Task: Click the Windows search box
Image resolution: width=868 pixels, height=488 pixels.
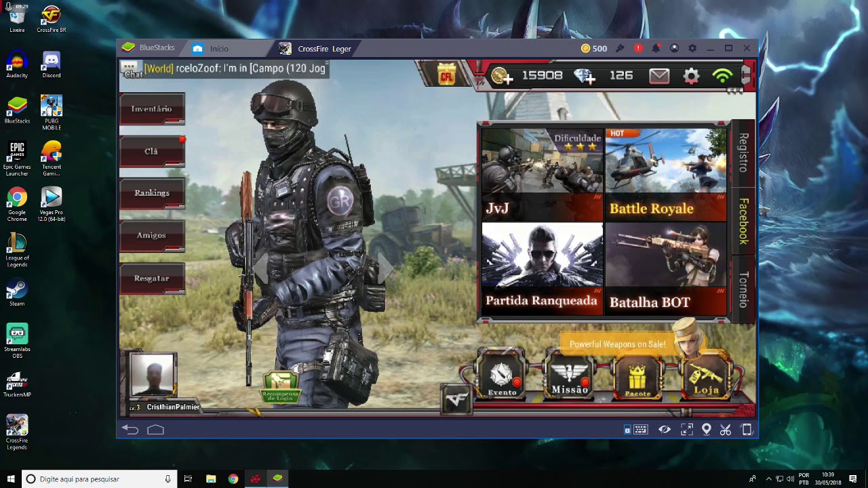Action: click(x=100, y=479)
